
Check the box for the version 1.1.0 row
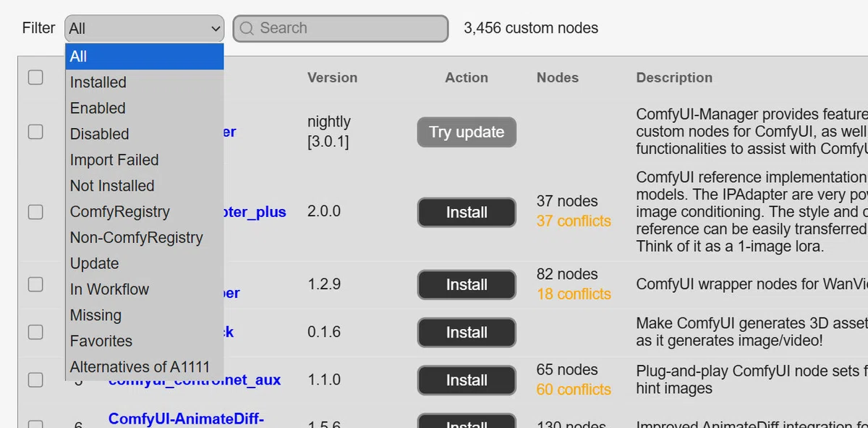point(35,380)
